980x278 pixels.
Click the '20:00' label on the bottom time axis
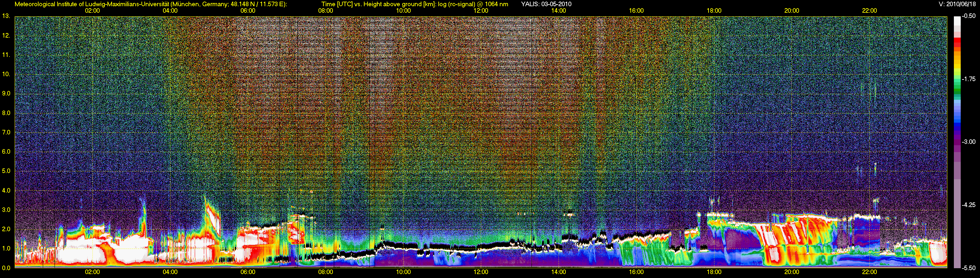(x=792, y=272)
